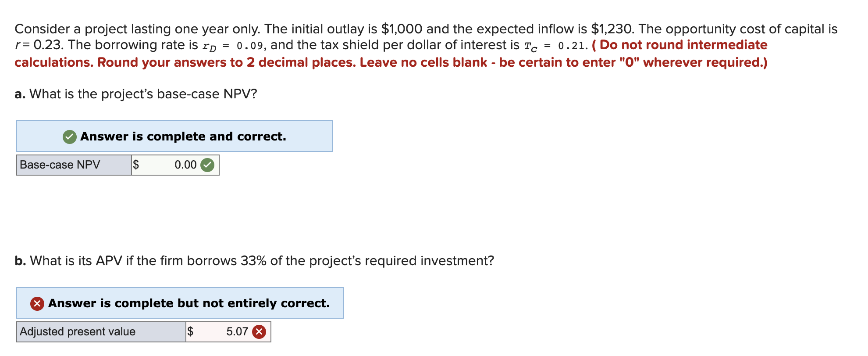Image resolution: width=868 pixels, height=356 pixels.
Task: Select the question a heading text
Action: click(136, 94)
